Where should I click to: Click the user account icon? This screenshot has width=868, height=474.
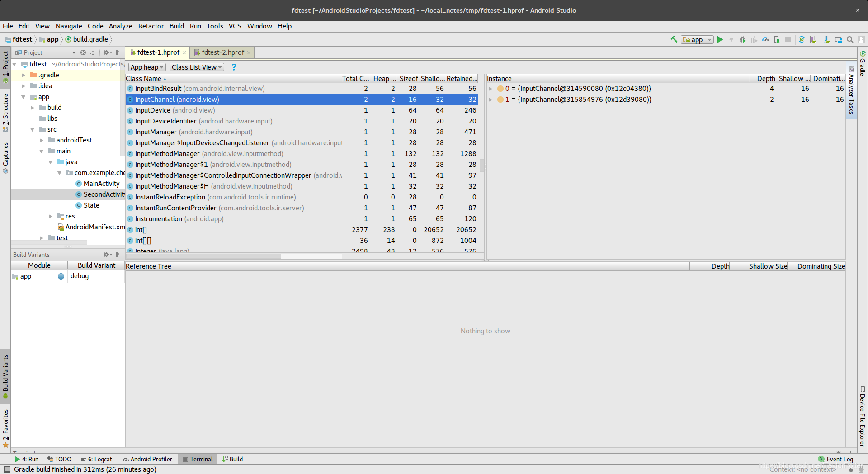861,39
